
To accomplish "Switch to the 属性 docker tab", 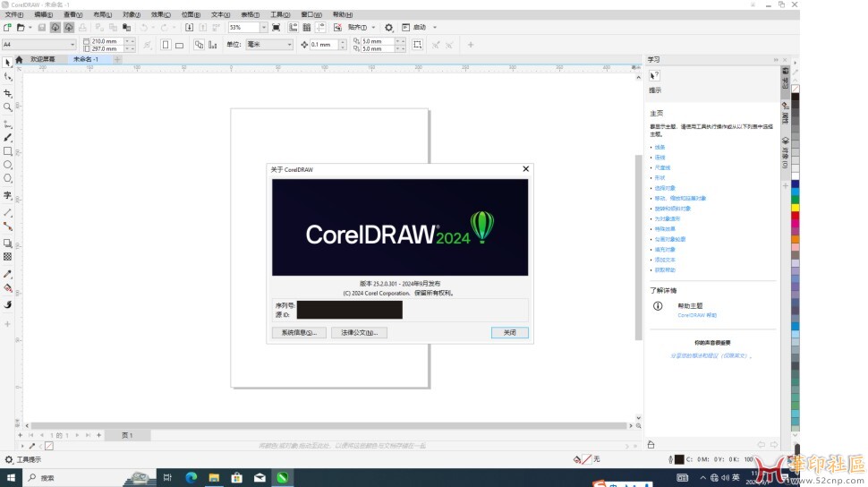I will pyautogui.click(x=785, y=114).
